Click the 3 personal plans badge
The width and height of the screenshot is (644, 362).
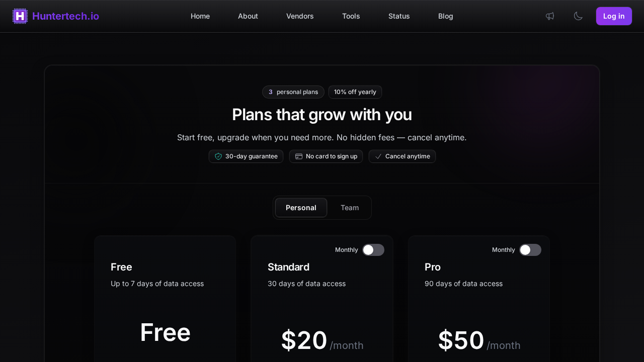coord(293,92)
